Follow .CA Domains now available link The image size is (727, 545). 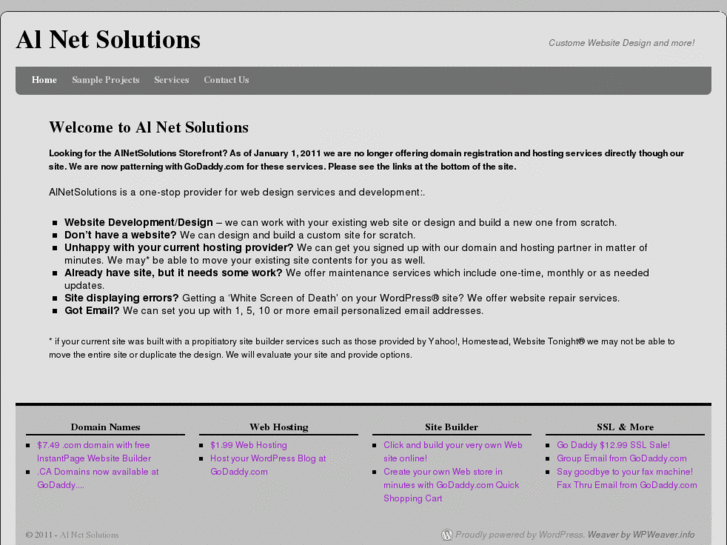click(98, 478)
